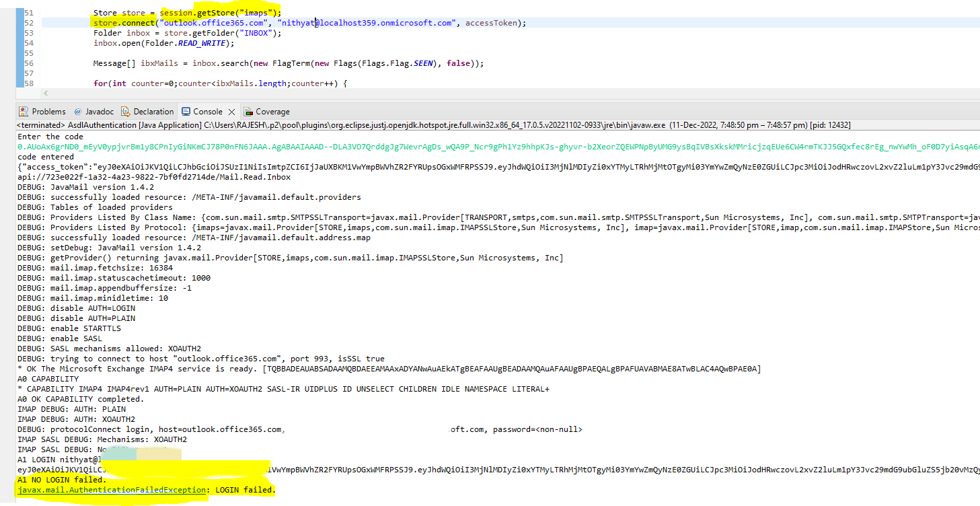Click 'DEBUG: disable AUTH=LOGIN' console line
980x506 pixels.
76,308
